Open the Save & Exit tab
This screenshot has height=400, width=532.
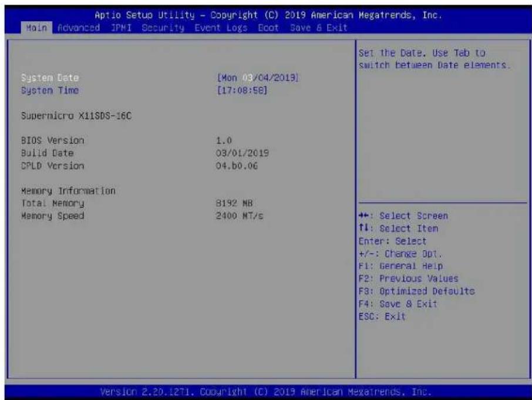point(319,28)
